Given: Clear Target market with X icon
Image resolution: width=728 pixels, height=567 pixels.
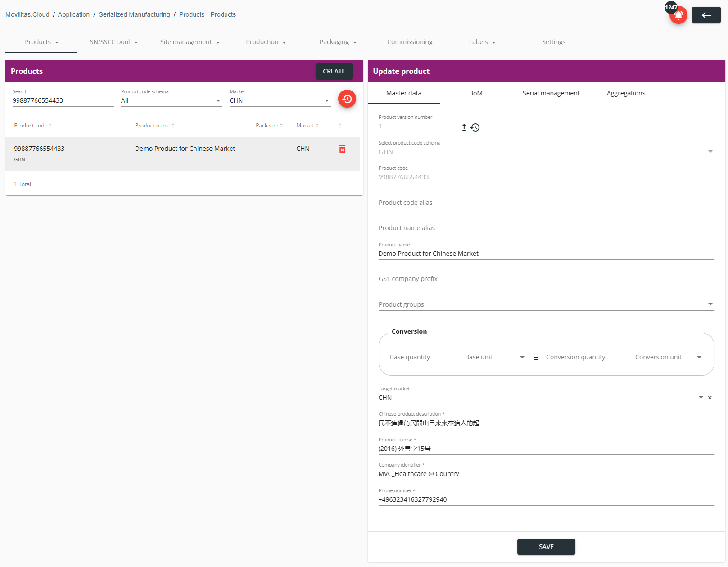Looking at the screenshot, I should tap(710, 398).
